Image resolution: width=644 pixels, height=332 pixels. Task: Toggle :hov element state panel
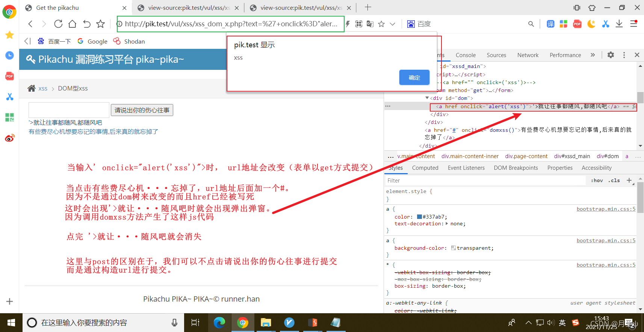coord(597,181)
